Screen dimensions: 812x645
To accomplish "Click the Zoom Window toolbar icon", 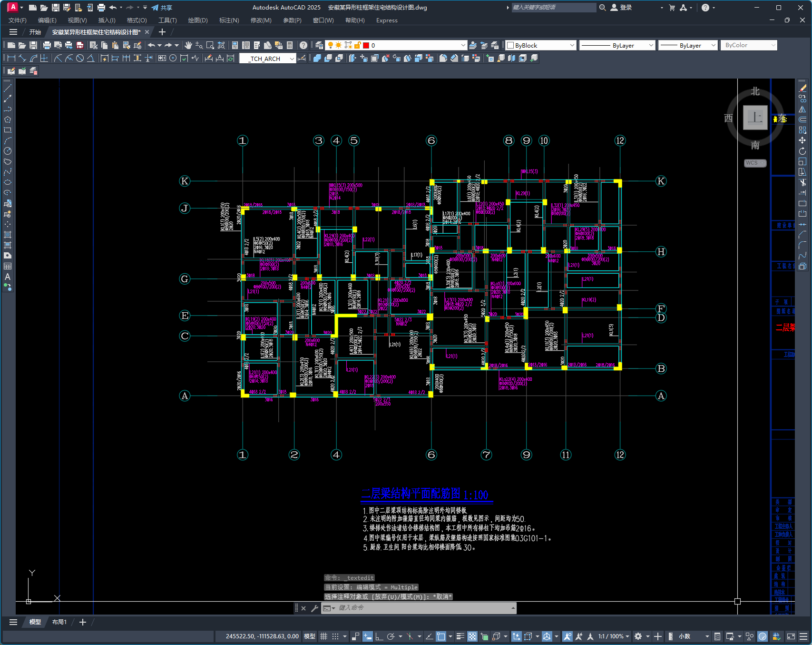I will 210,45.
